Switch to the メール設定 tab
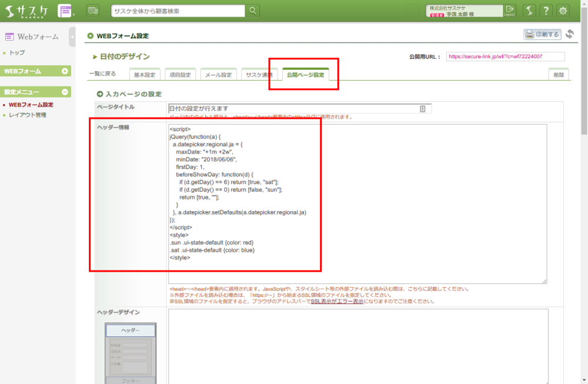Screen dimensions: 588x384 (x=218, y=75)
